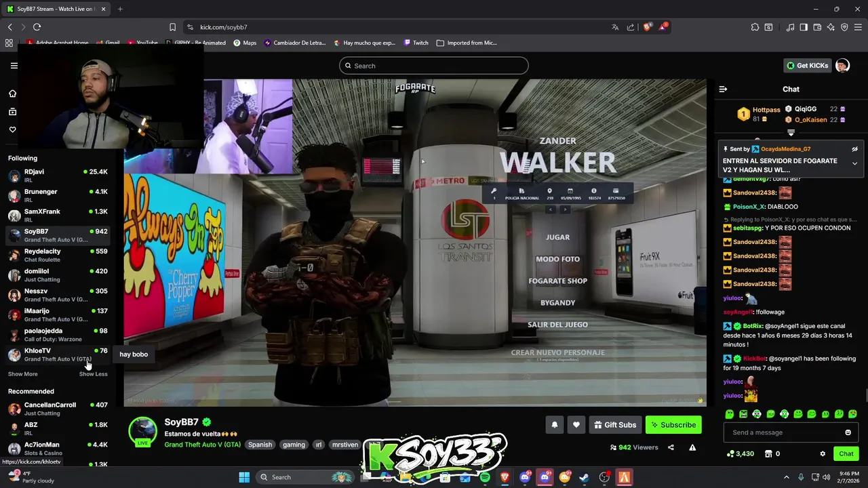
Task: Select BYGANDY in the game menu
Action: 557,303
